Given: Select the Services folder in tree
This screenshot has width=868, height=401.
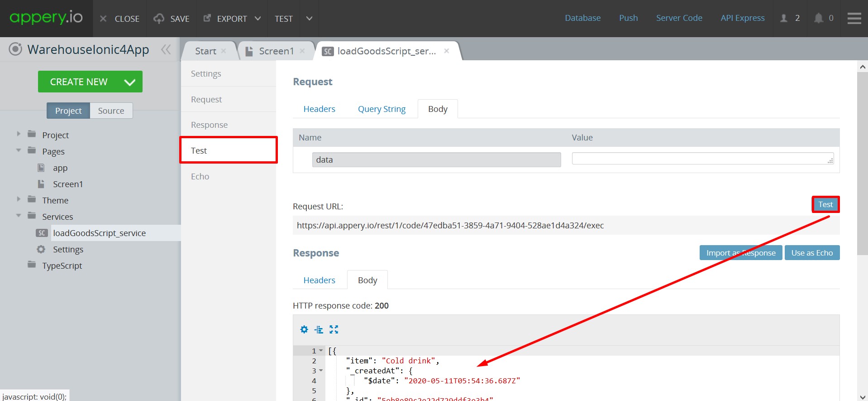Looking at the screenshot, I should (x=57, y=217).
